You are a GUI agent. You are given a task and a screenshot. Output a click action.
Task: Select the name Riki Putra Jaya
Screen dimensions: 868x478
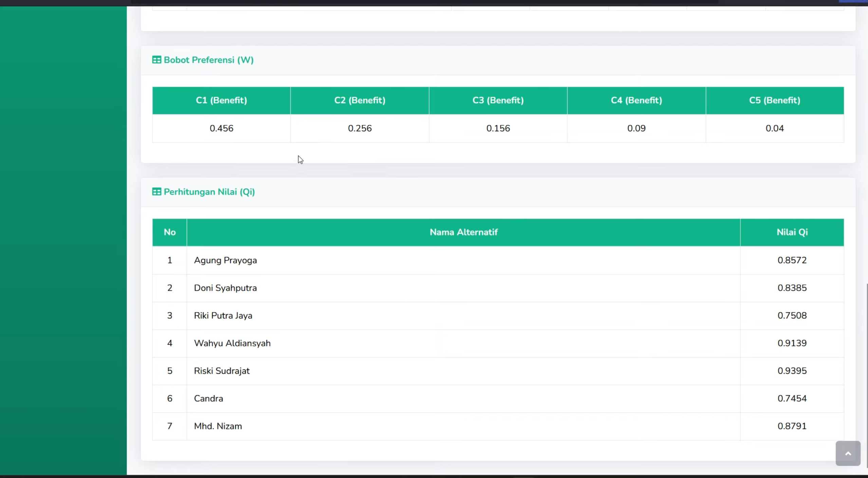(x=223, y=316)
